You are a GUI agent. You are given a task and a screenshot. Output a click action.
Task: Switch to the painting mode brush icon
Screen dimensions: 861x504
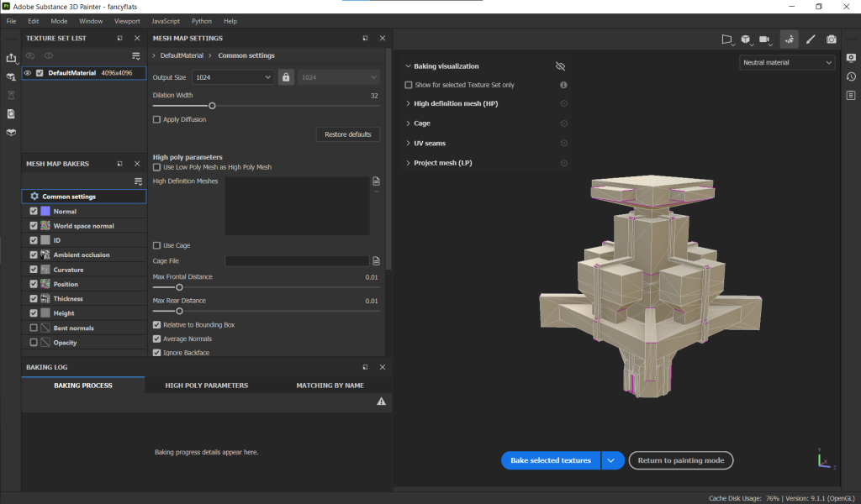coord(811,39)
